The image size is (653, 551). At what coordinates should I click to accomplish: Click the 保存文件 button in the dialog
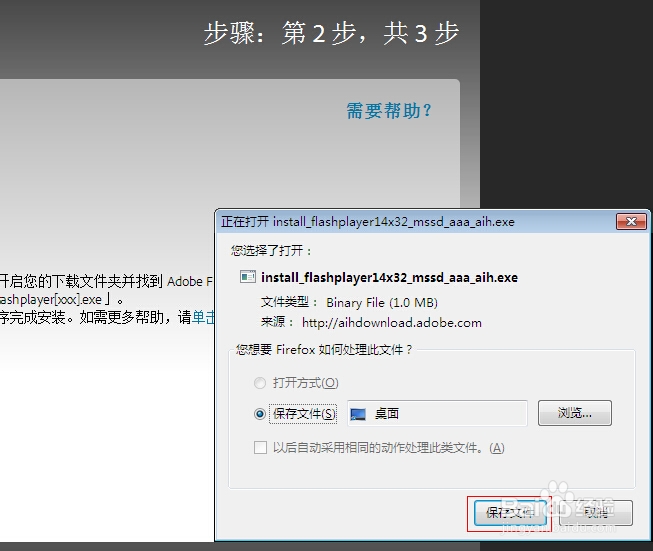click(x=510, y=513)
